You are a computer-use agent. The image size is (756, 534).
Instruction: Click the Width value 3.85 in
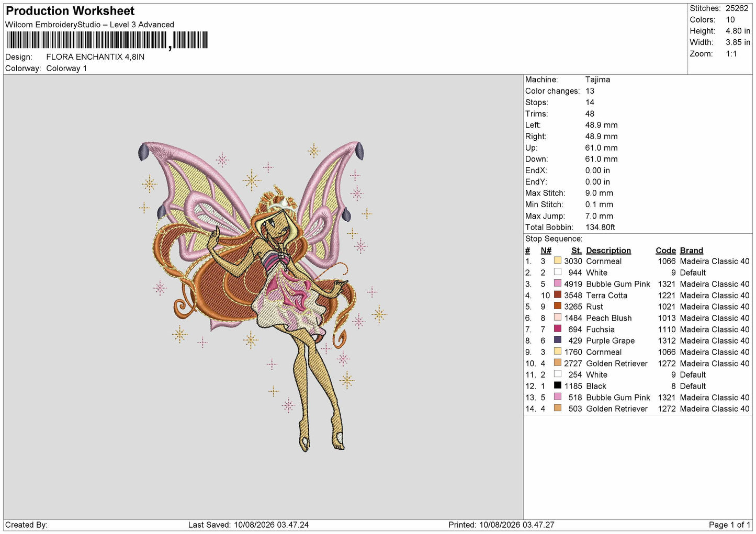(x=738, y=42)
